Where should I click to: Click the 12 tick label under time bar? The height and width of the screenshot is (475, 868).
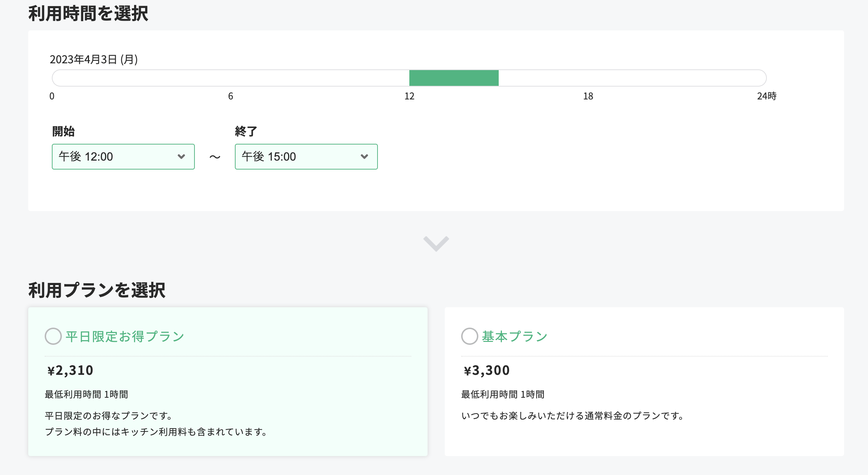[409, 96]
